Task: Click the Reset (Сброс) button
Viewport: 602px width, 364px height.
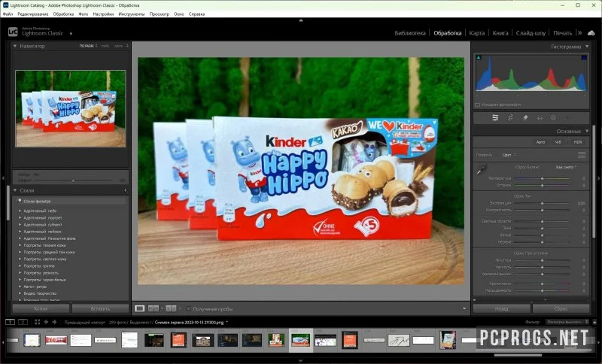Action: click(x=561, y=308)
